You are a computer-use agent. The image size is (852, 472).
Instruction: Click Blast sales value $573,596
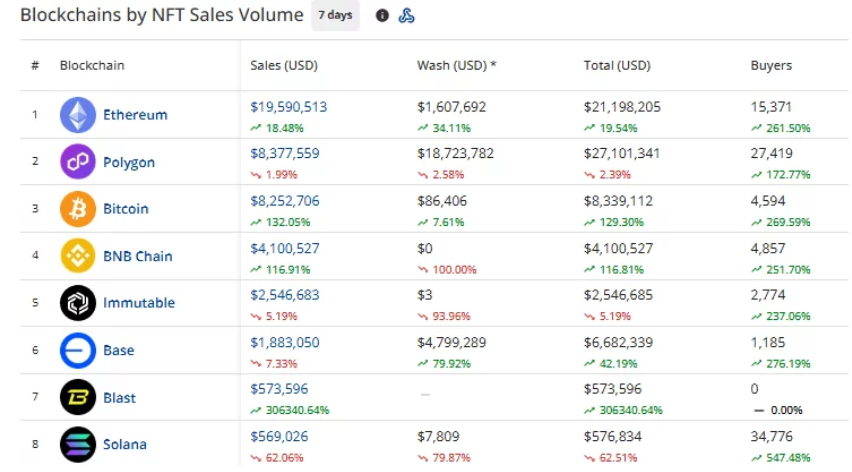pyautogui.click(x=279, y=389)
